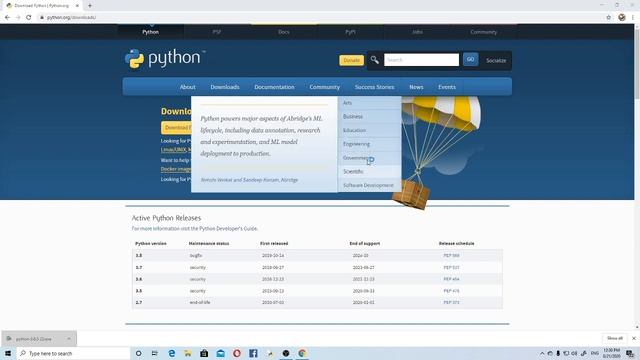Click Type here to search box
The height and width of the screenshot is (360, 640).
(73, 353)
